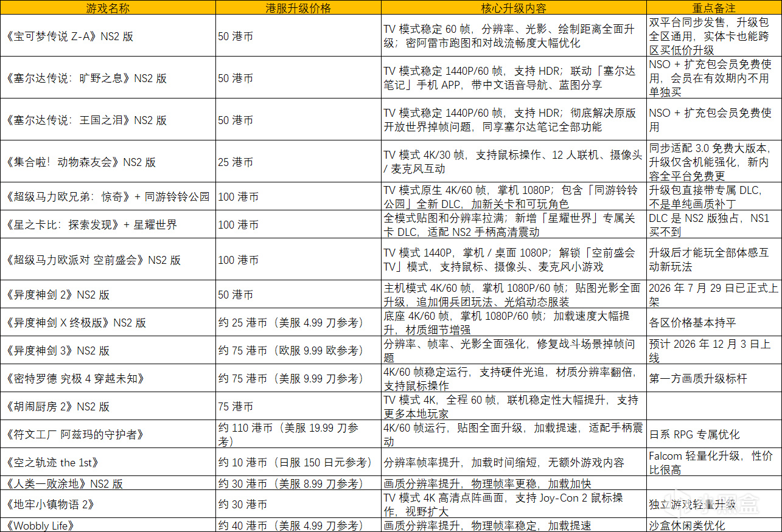782x532 pixels.
Task: Click the "游戏名称" header cell
Action: (x=108, y=8)
